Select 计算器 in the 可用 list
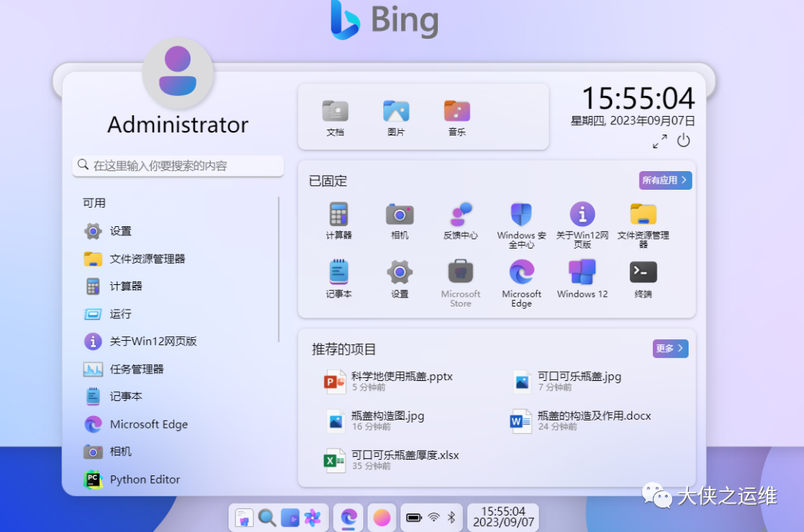 click(x=177, y=286)
